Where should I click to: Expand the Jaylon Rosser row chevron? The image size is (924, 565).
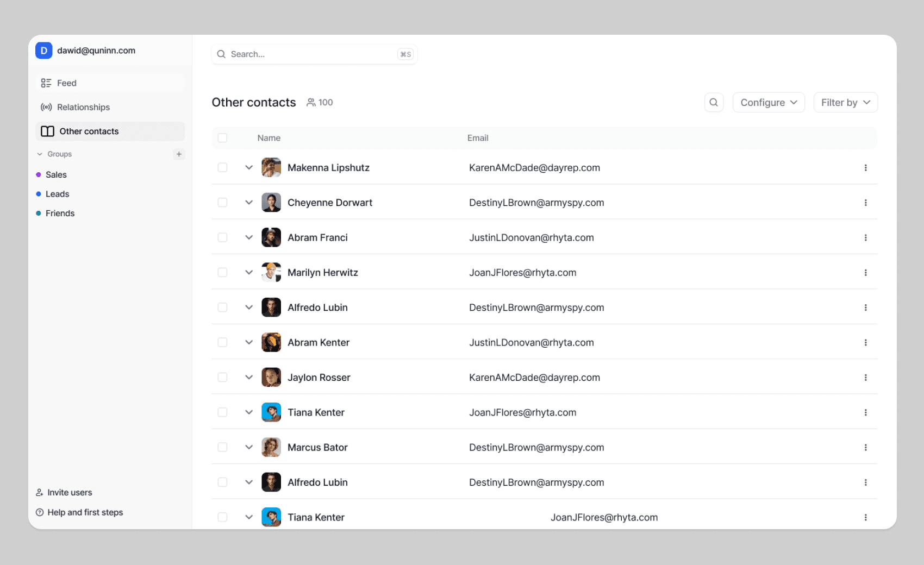[249, 377]
